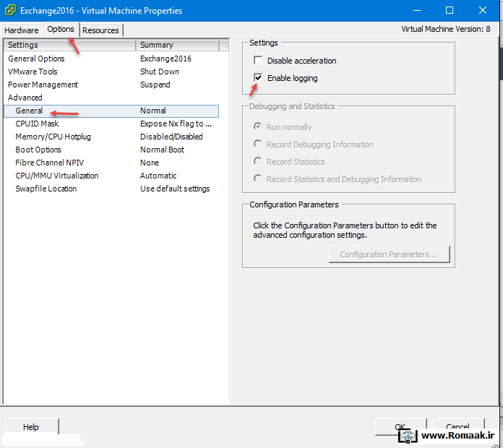The width and height of the screenshot is (503, 448).
Task: Click the Suspend summary value
Action: tap(155, 85)
